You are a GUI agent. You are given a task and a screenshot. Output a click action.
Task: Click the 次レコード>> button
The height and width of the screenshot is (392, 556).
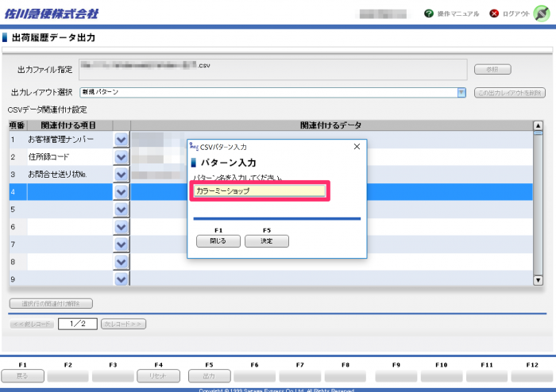tap(123, 324)
